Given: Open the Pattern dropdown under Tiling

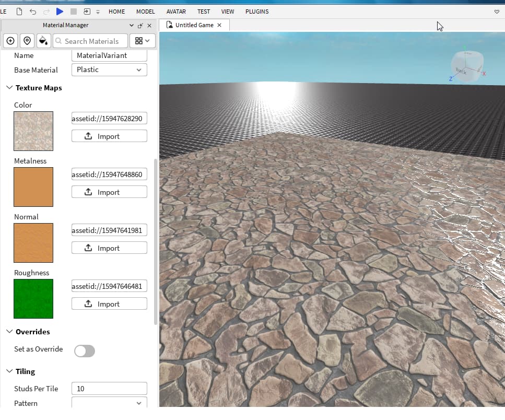Looking at the screenshot, I should coord(109,402).
